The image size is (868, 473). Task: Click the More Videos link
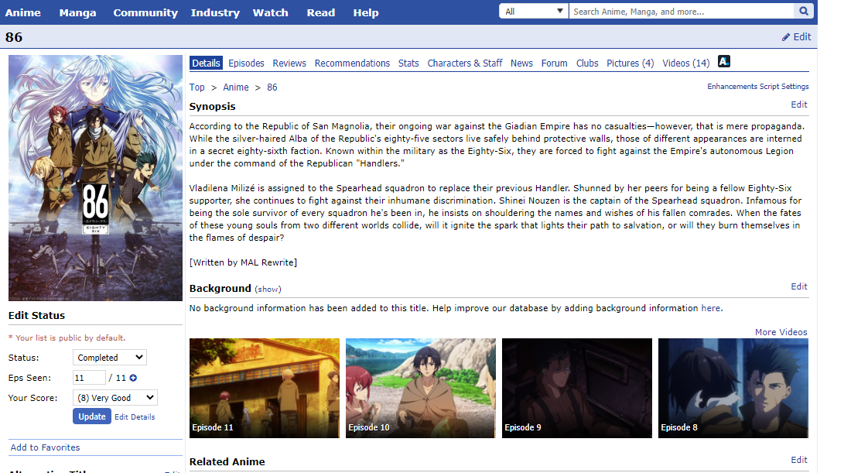(x=781, y=332)
